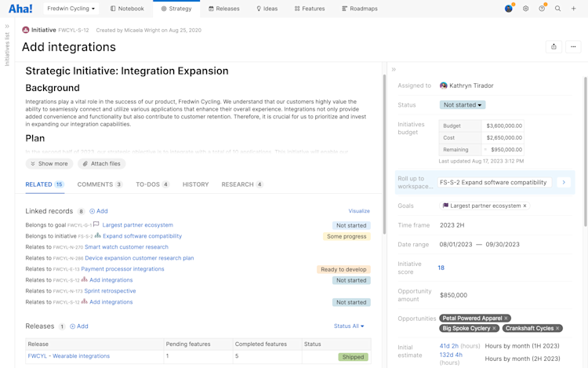The image size is (588, 368).
Task: Open Sprint retrospective link
Action: (x=110, y=291)
